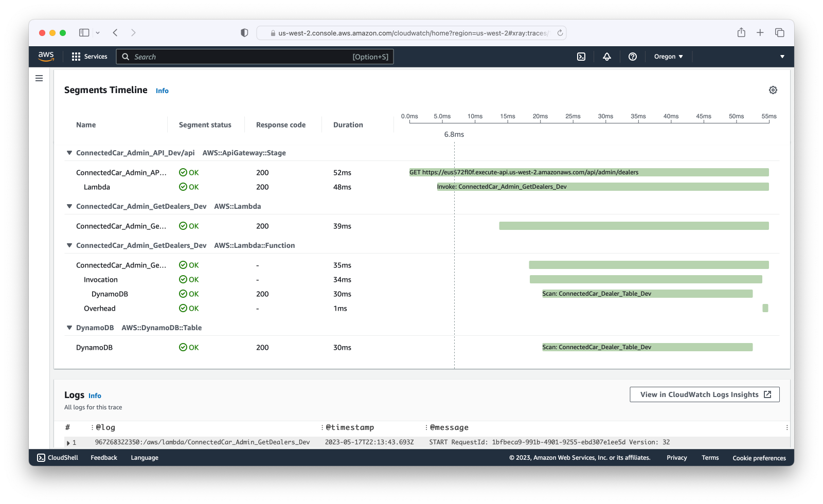823x504 pixels.
Task: Collapse the DynamoDB AWS::DynamoDB::Table group
Action: [69, 328]
